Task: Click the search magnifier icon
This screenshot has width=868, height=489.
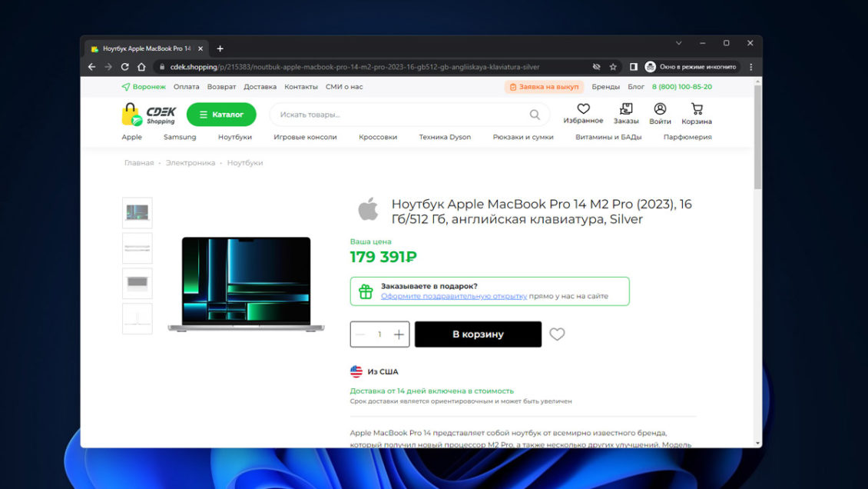Action: pyautogui.click(x=535, y=115)
